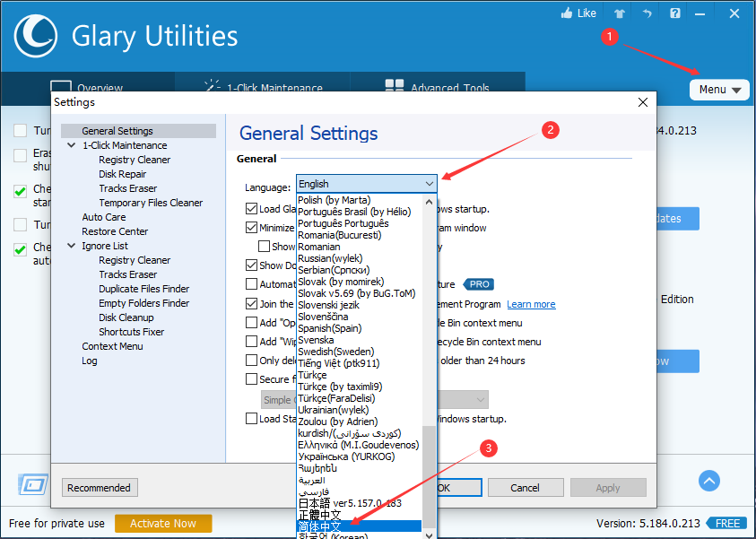Open Duplicate Files Finder ignore list
The image size is (756, 539).
coord(143,289)
